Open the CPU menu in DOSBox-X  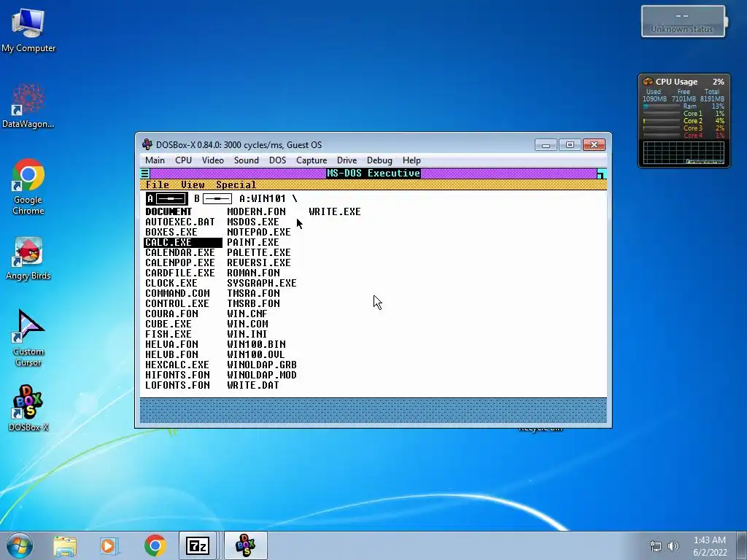[x=183, y=160]
